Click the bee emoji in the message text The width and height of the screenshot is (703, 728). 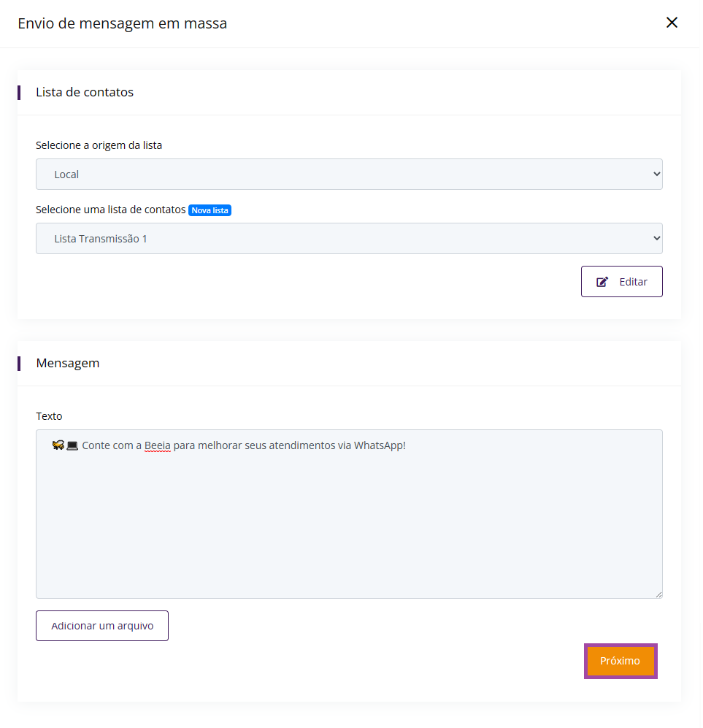click(58, 445)
